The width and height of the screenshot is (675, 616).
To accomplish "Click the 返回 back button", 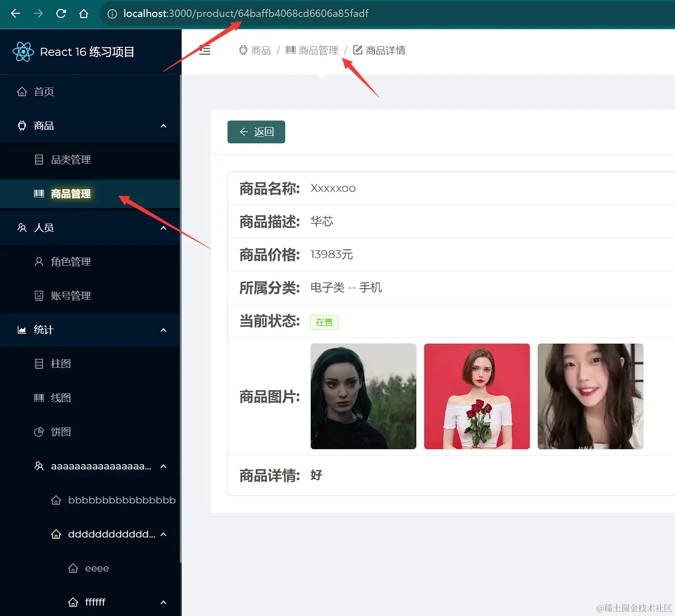I will (x=256, y=132).
